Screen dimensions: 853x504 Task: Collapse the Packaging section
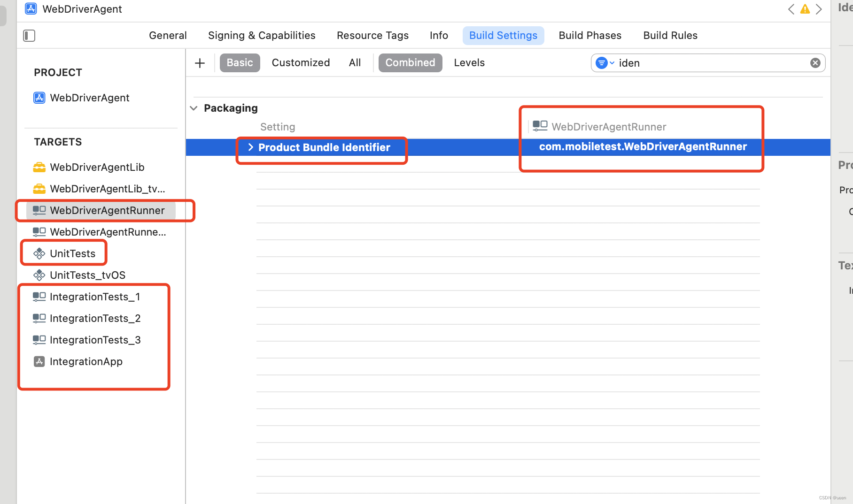pos(194,108)
